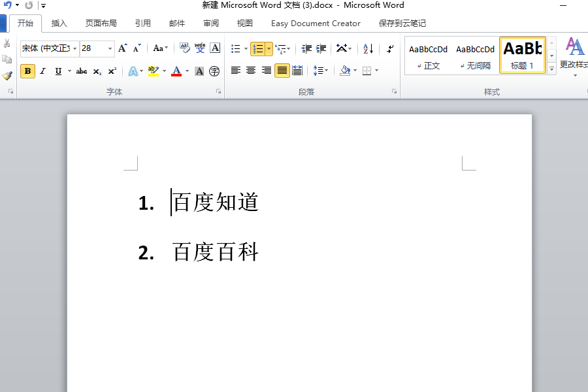The width and height of the screenshot is (588, 392).
Task: Open Change Case Aa dropdown
Action: 161,48
